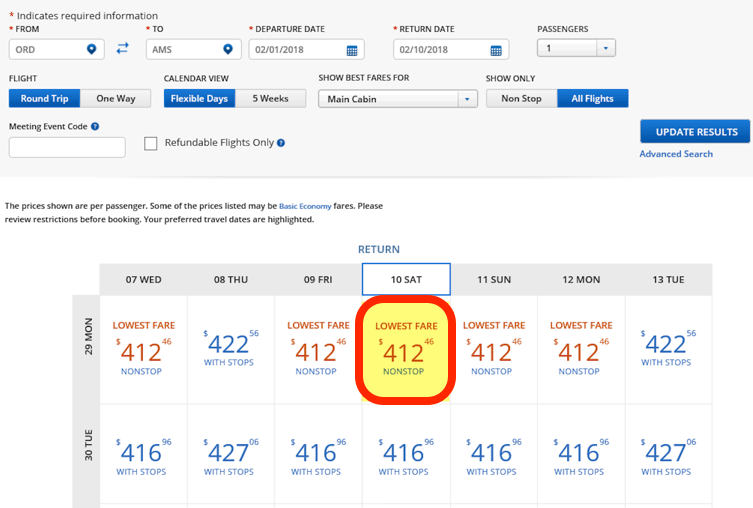Select the 12 MON return column header

pyautogui.click(x=582, y=279)
